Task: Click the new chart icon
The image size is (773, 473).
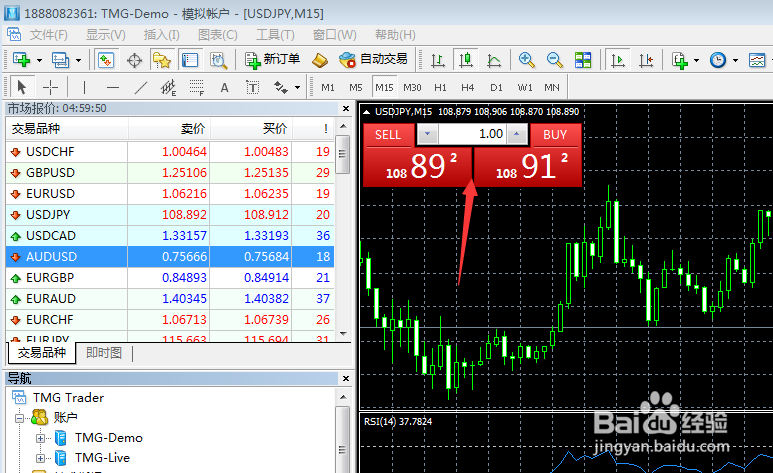Action: pyautogui.click(x=21, y=60)
